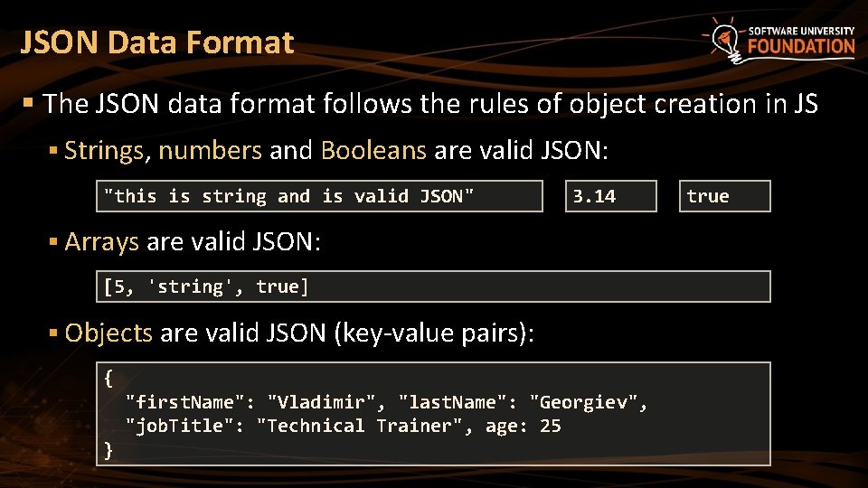Click the highlighted word 'Arrays'
Image resolution: width=868 pixels, height=488 pixels.
pos(101,241)
